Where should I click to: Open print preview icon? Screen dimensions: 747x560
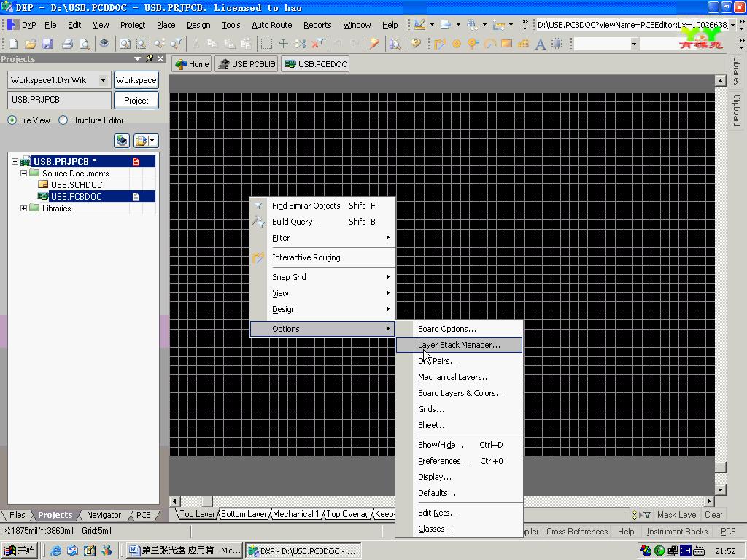pos(85,44)
